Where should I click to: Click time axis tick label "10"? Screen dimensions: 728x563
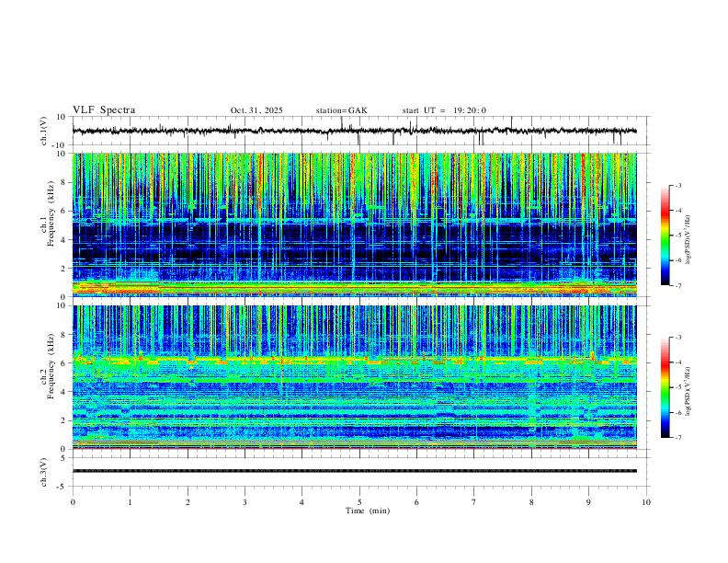646,502
